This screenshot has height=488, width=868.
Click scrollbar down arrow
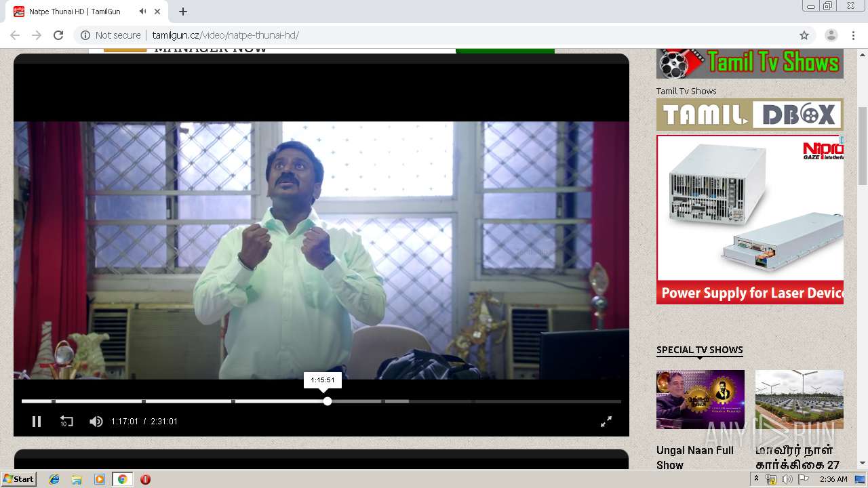click(863, 464)
